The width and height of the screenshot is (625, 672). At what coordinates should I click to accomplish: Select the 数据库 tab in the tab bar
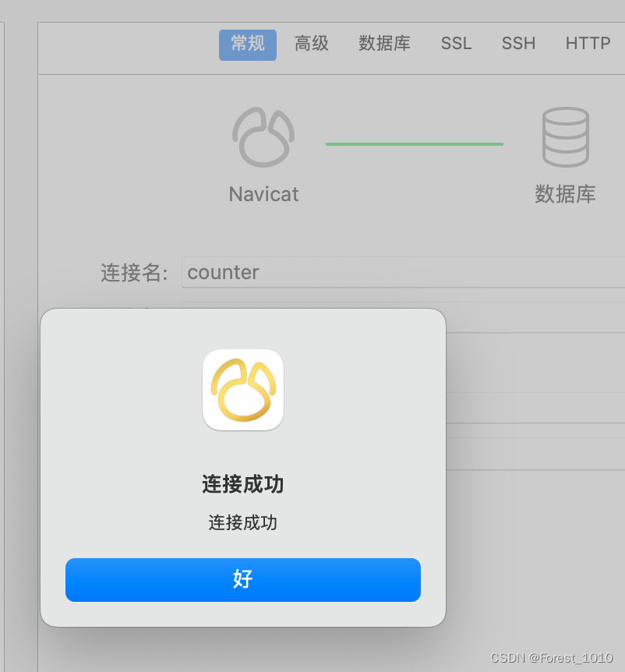pyautogui.click(x=384, y=44)
